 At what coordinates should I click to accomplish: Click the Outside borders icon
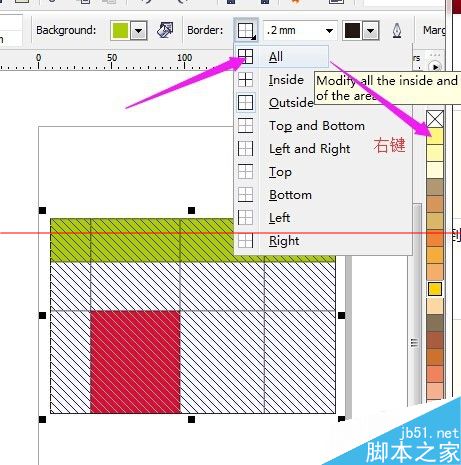(x=246, y=103)
